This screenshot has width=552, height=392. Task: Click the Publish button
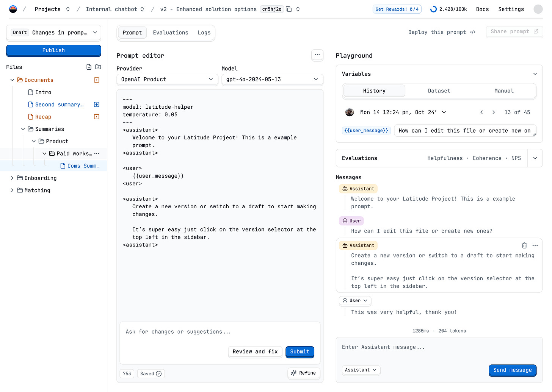pos(53,50)
